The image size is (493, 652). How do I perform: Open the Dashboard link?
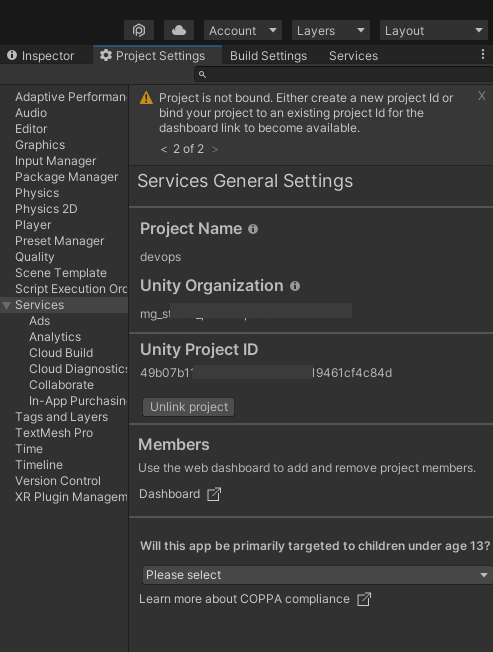click(170, 494)
